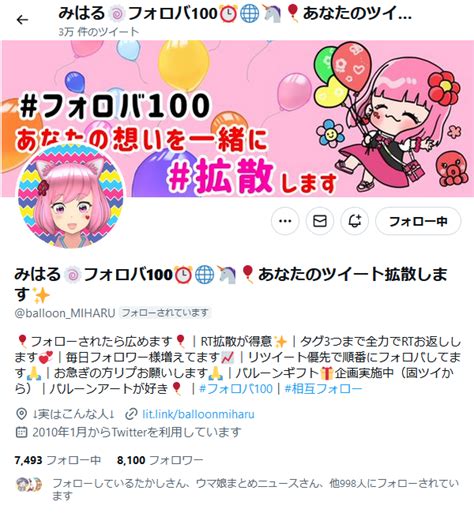The width and height of the screenshot is (474, 528).
Task: Click the @balloon_MIHARU handle text
Action: (65, 313)
